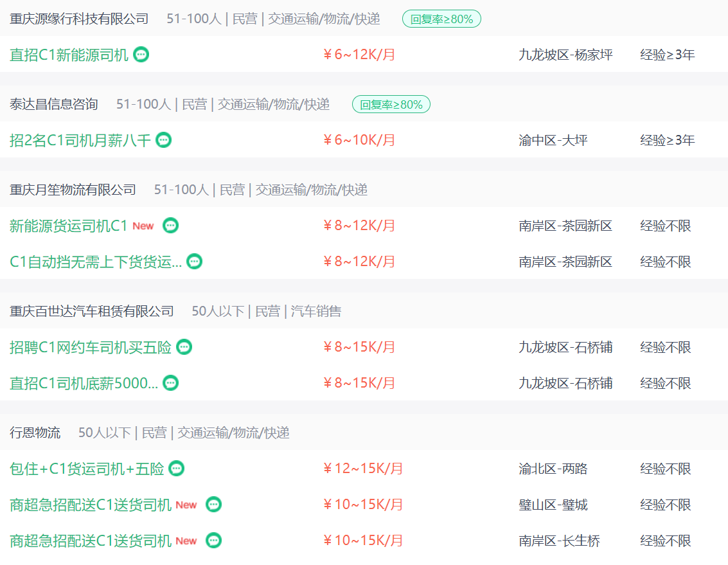Open job 招2名C1司机月薪八千
Image resolution: width=728 pixels, height=565 pixels.
(x=80, y=140)
